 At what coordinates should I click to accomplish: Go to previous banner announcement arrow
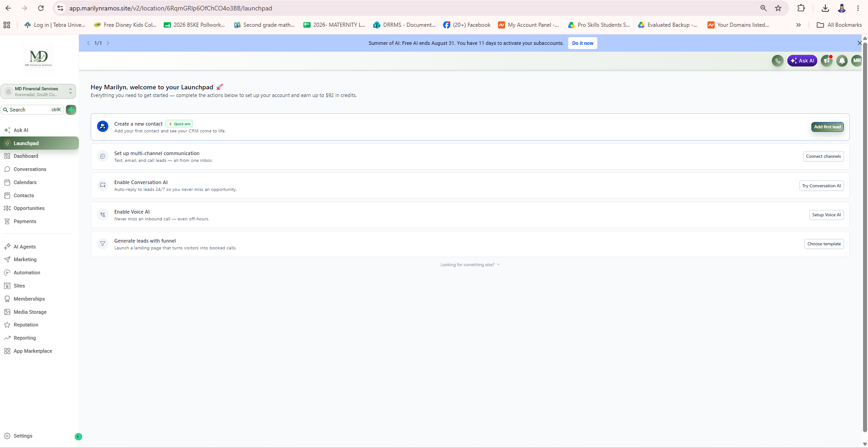tap(88, 43)
